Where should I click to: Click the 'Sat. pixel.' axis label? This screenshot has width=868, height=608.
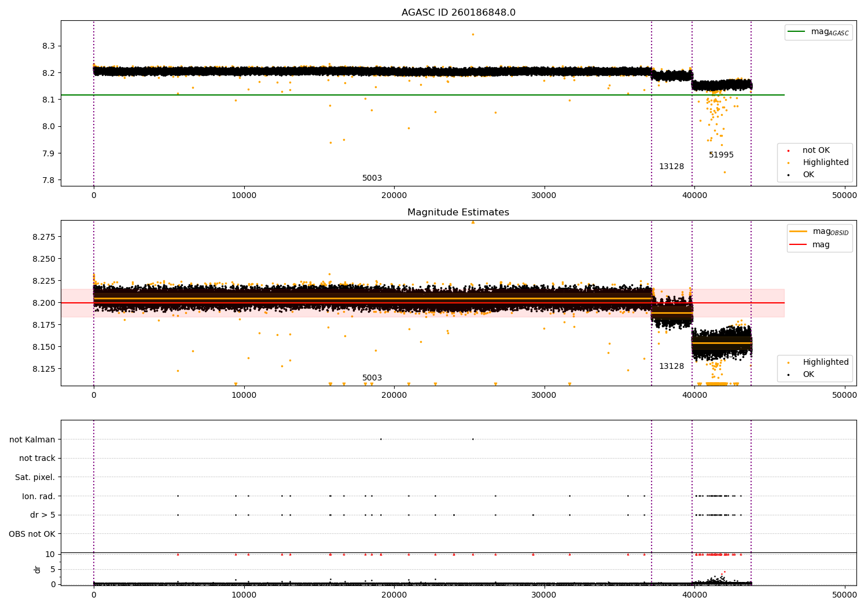click(35, 478)
